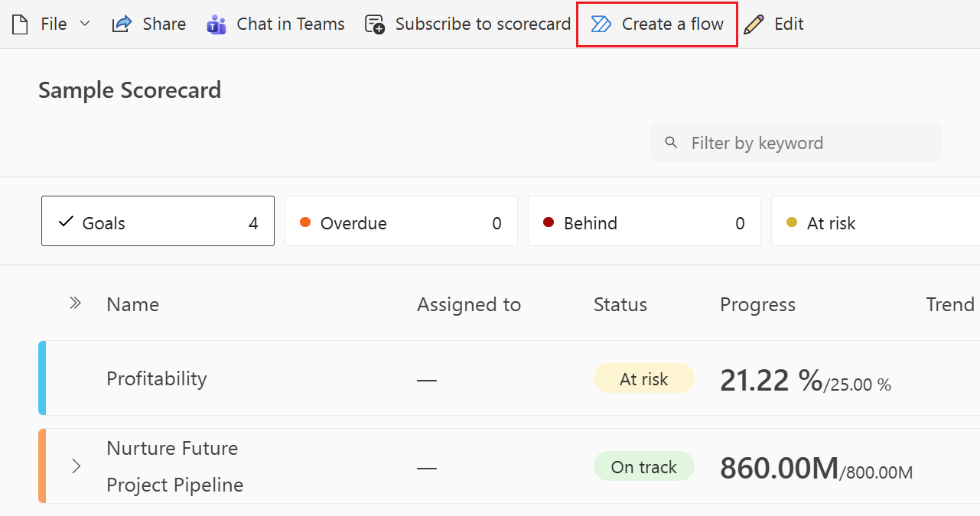Open the File dropdown menu
The width and height of the screenshot is (980, 516).
pos(84,24)
